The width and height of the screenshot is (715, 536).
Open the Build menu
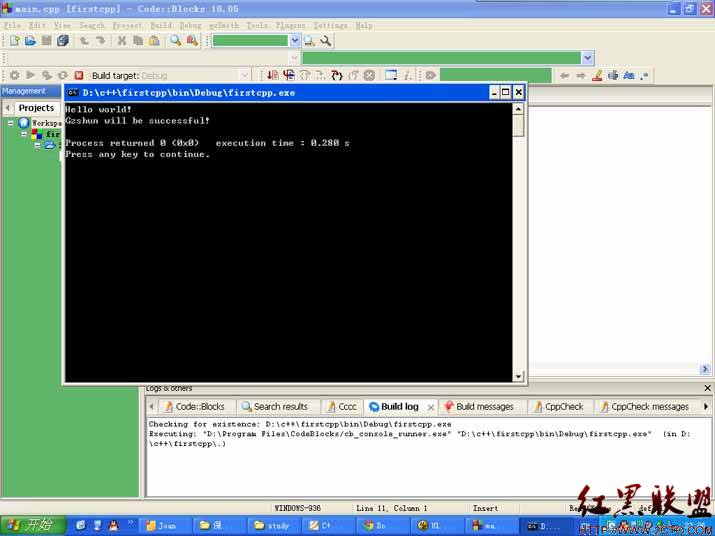pyautogui.click(x=161, y=26)
